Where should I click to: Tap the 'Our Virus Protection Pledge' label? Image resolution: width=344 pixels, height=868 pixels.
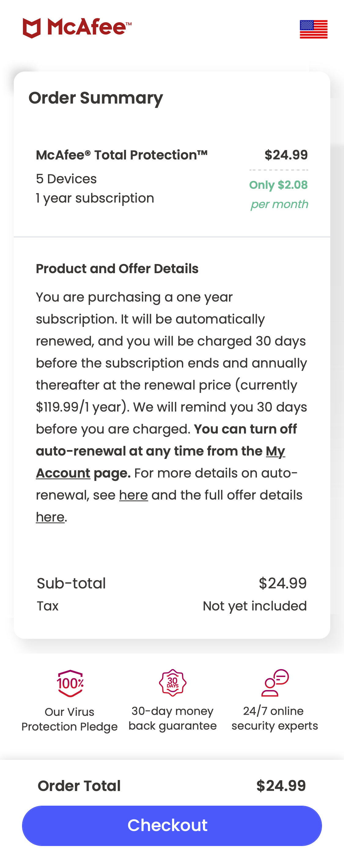click(x=69, y=720)
